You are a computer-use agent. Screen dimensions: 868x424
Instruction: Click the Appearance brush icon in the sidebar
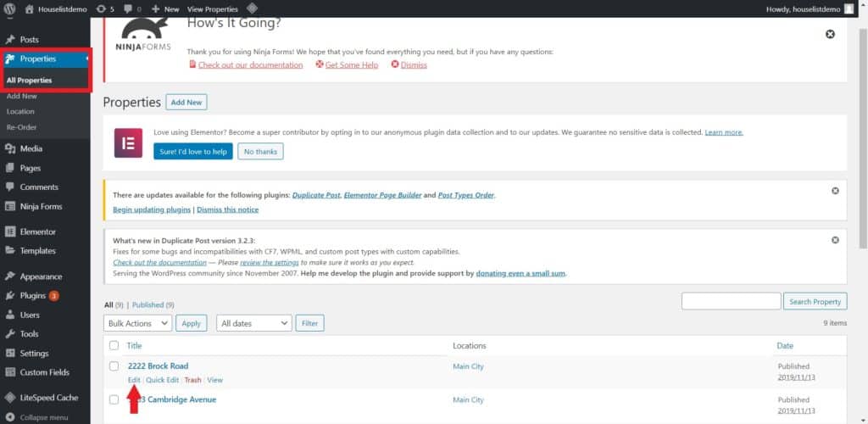[9, 276]
